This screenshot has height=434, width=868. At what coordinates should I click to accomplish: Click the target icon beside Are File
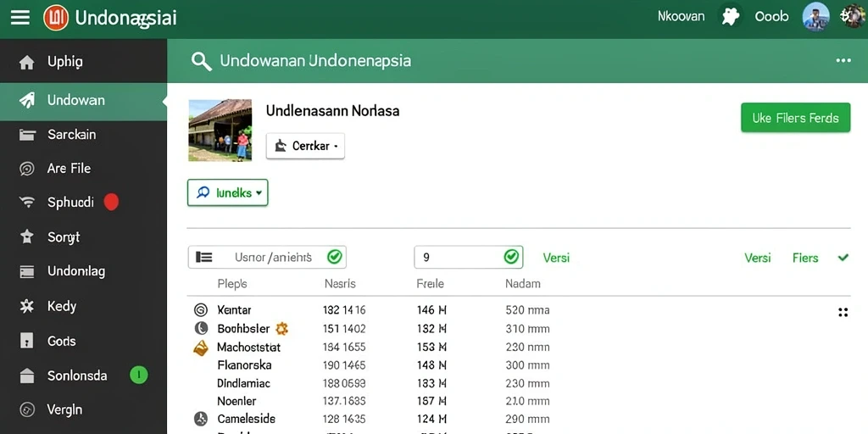pos(26,169)
